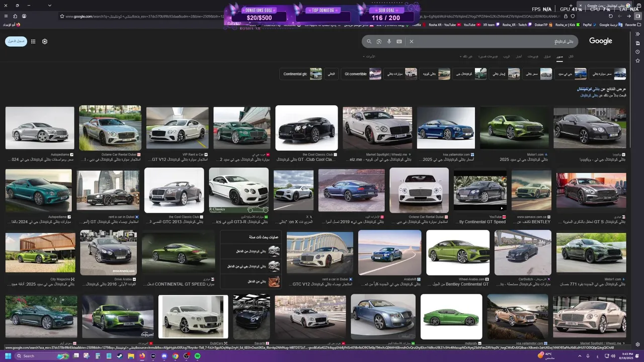This screenshot has height=362, width=644.
Task: Open the silver Bentley Autopediame thumbnail
Action: tap(40, 128)
